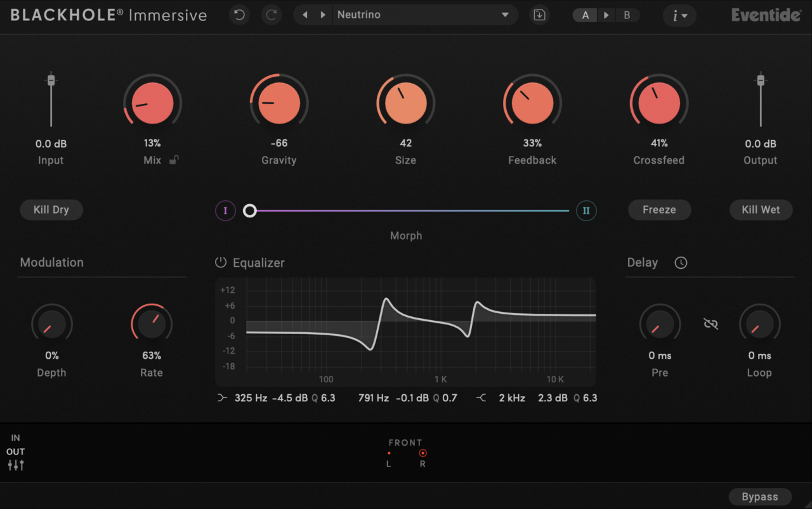Screen dimensions: 812x509
Task: Select morph state I
Action: tap(225, 210)
